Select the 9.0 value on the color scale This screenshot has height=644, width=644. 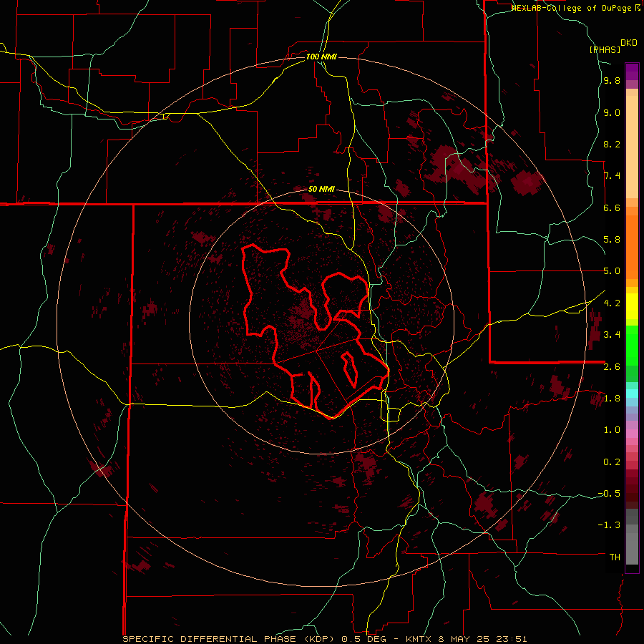pyautogui.click(x=612, y=112)
